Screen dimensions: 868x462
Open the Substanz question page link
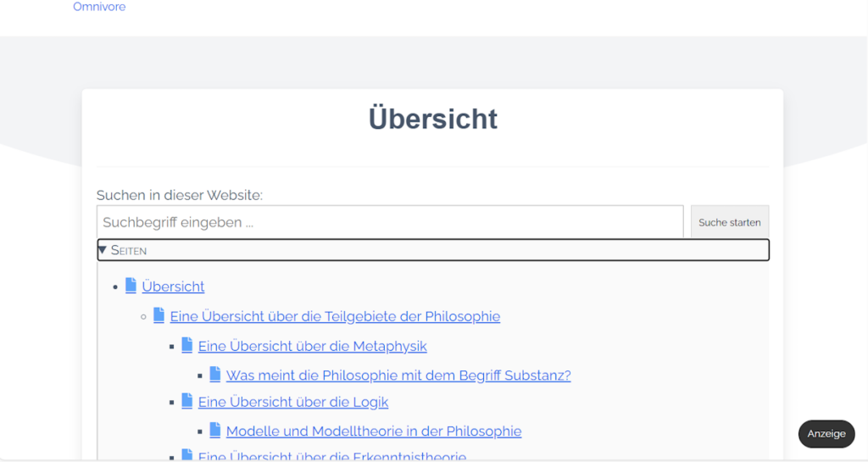tap(398, 376)
